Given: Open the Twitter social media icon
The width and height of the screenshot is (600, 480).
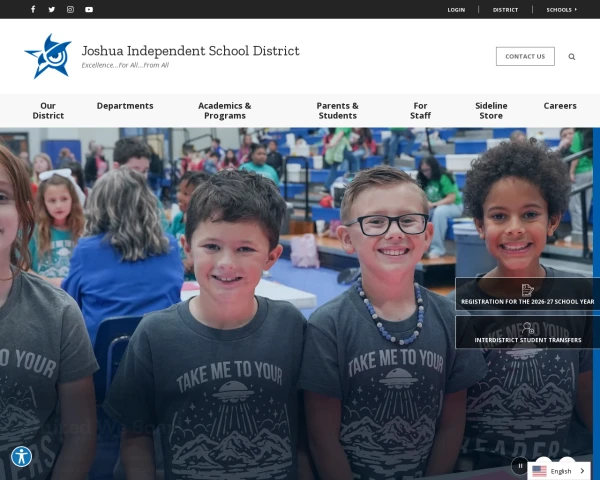Looking at the screenshot, I should pos(52,9).
